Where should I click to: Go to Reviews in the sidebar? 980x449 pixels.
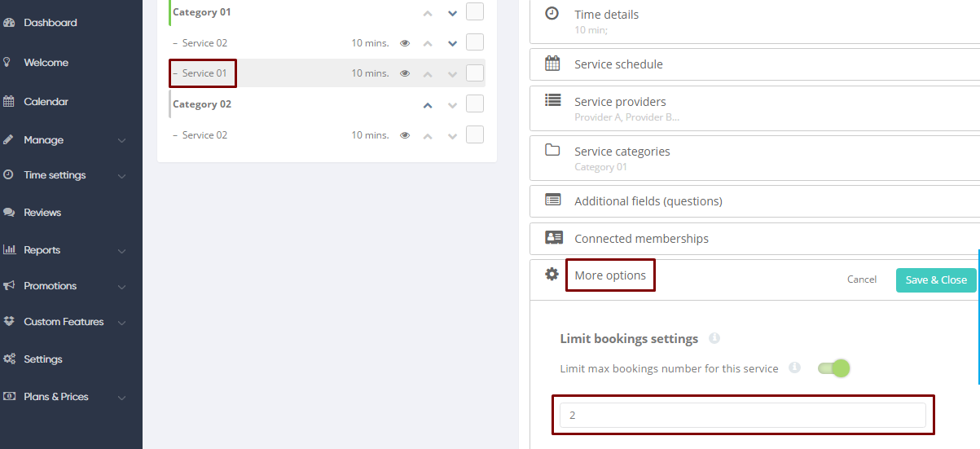(x=42, y=213)
